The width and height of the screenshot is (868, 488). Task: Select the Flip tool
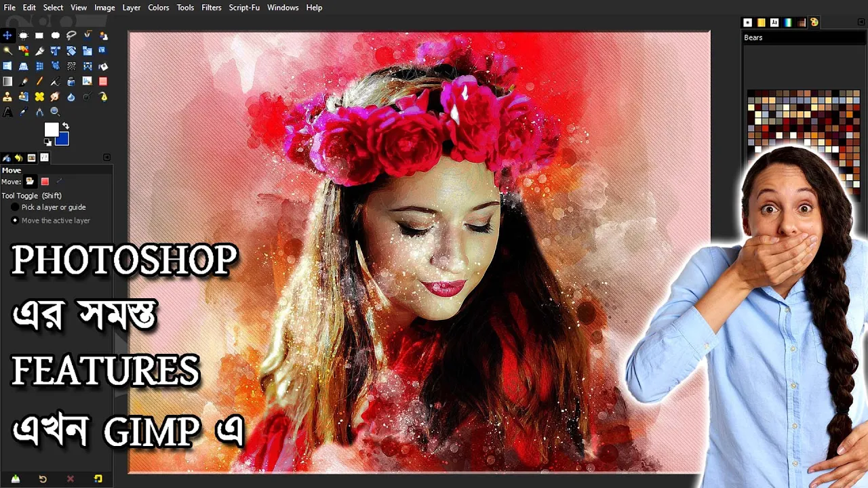[7, 66]
